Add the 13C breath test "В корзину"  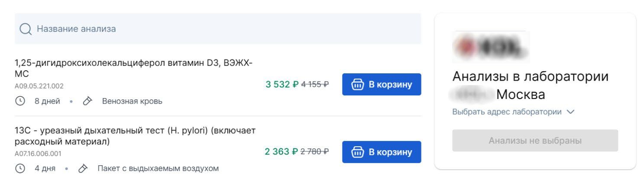click(381, 152)
